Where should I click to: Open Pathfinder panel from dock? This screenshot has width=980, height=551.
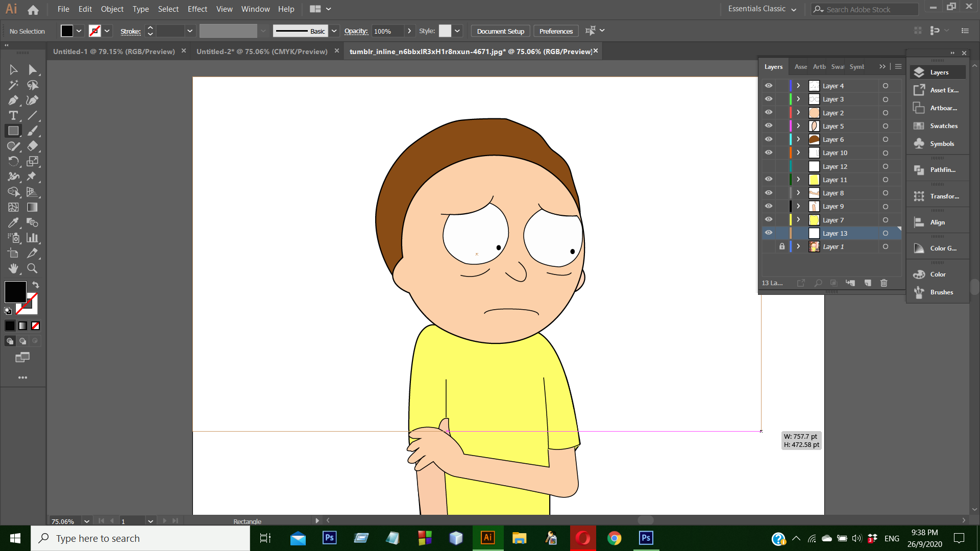pyautogui.click(x=937, y=170)
